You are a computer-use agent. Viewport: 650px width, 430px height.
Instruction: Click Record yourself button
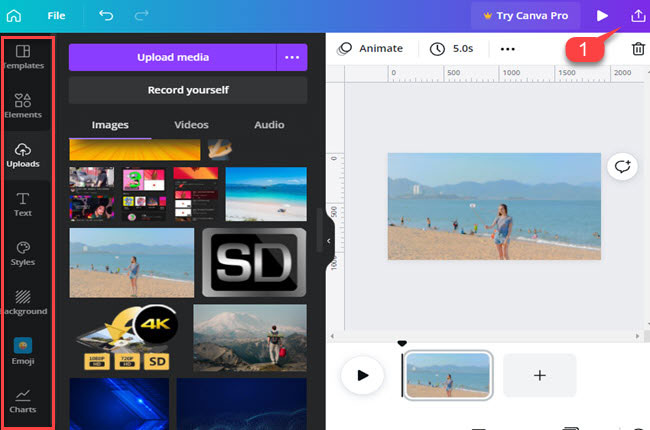click(188, 90)
